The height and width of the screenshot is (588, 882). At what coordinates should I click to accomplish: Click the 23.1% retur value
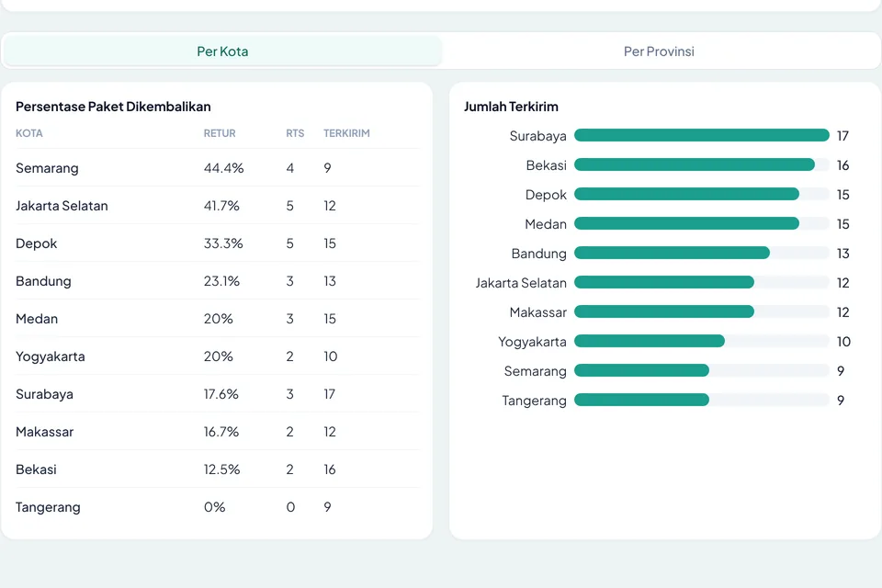tap(221, 281)
